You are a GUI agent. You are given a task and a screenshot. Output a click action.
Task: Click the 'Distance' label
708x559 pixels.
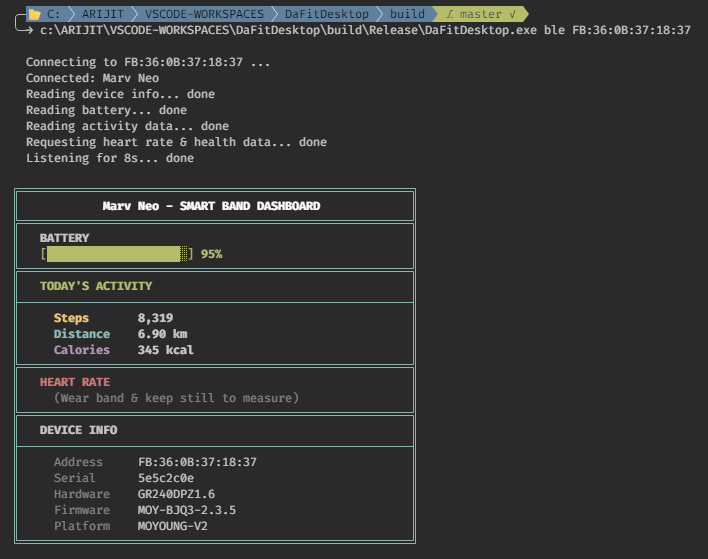point(82,334)
